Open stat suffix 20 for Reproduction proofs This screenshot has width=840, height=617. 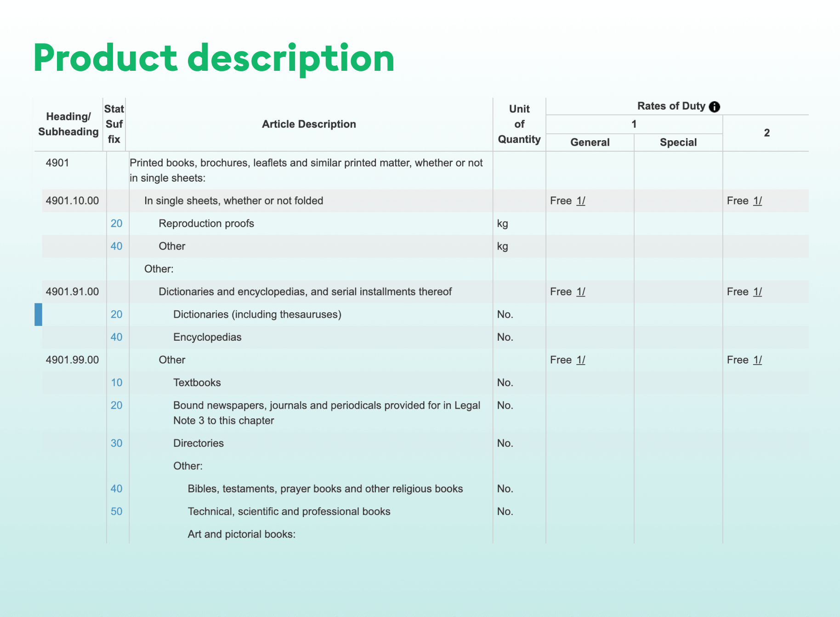116,223
